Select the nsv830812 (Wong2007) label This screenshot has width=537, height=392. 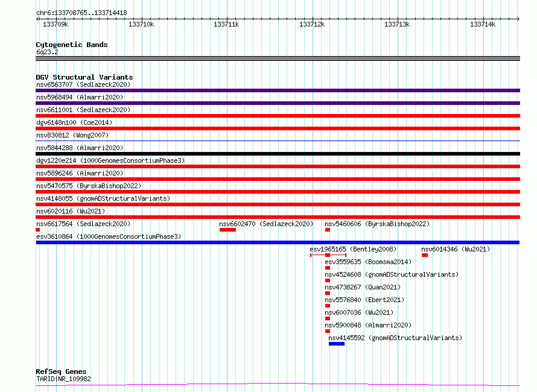click(72, 135)
